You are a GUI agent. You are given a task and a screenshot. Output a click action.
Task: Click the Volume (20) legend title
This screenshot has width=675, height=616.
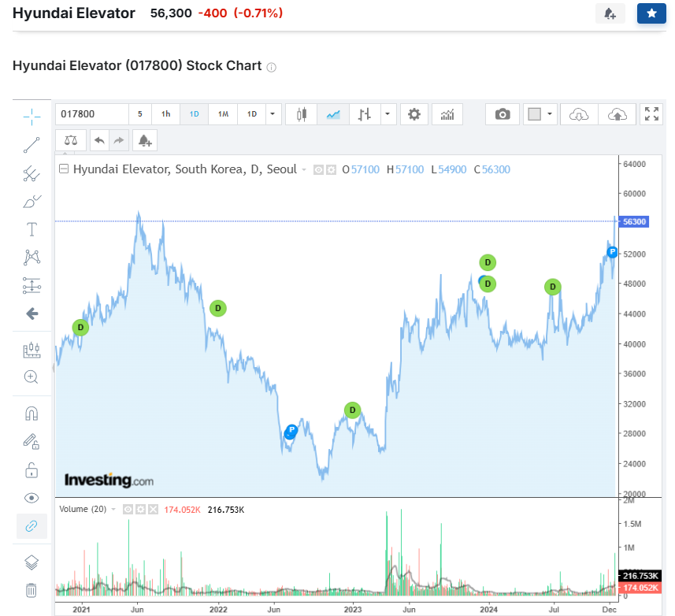pyautogui.click(x=83, y=509)
